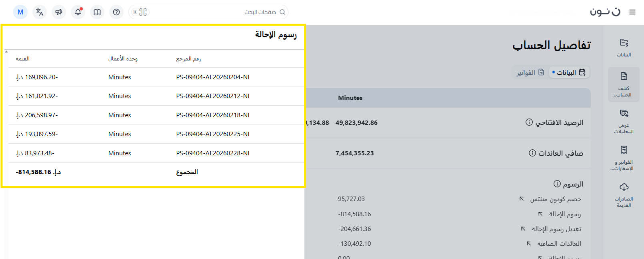Click the announcements megaphone icon
644x259 pixels.
59,12
